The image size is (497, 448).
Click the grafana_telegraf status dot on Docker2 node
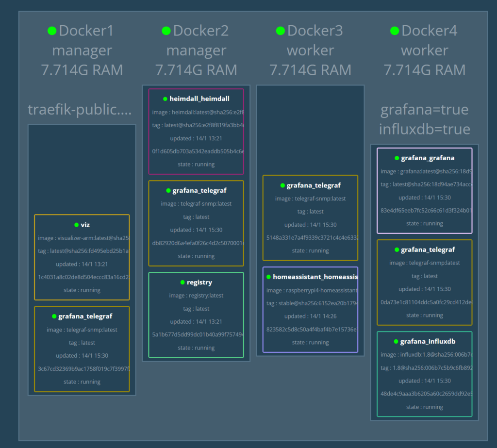168,191
